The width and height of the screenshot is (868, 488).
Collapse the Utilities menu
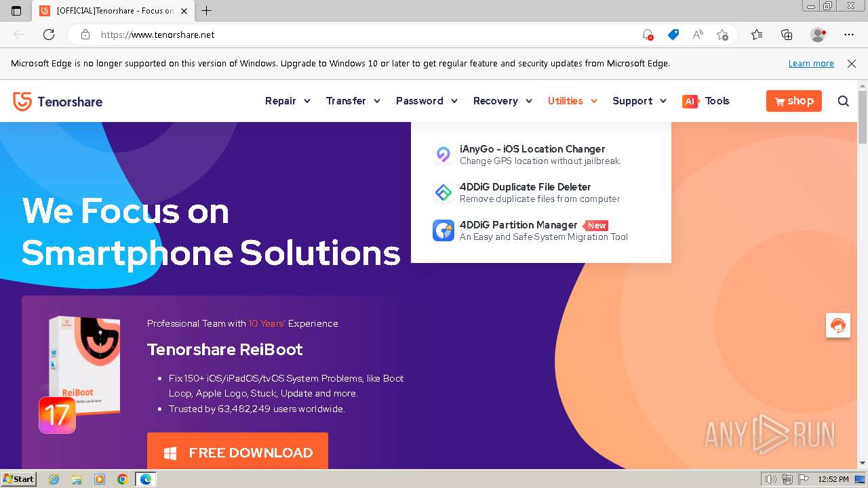point(572,101)
